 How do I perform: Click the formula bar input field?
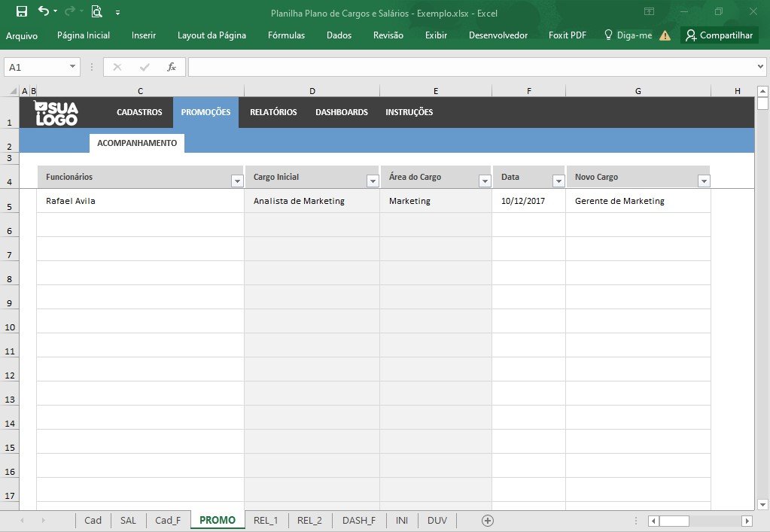coord(471,67)
